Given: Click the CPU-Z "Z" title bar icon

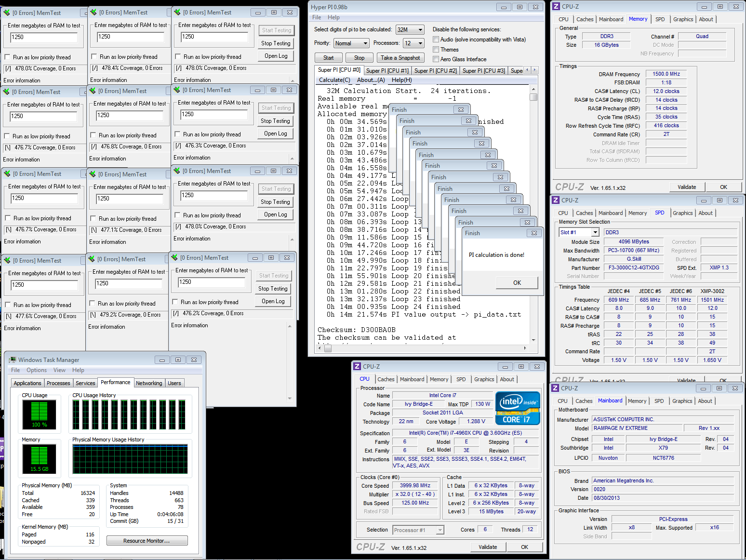Looking at the screenshot, I should [557, 6].
